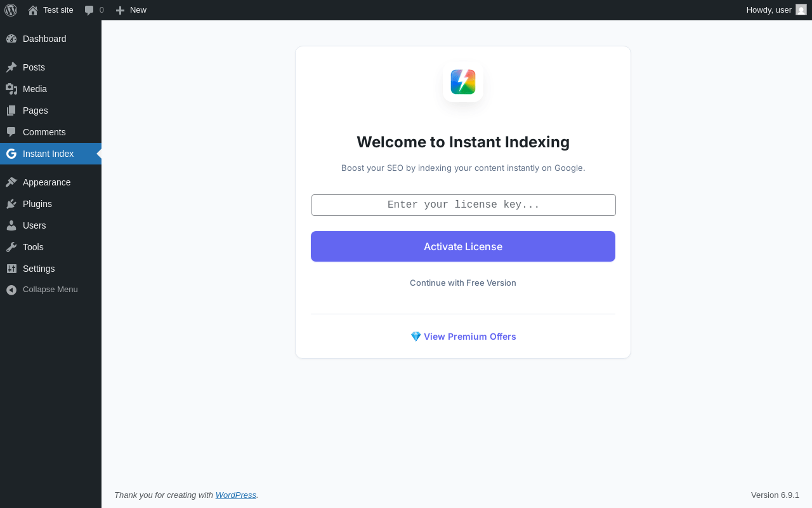Screen dimensions: 812x508
Task: Click the plus icon next to New
Action: tap(120, 10)
